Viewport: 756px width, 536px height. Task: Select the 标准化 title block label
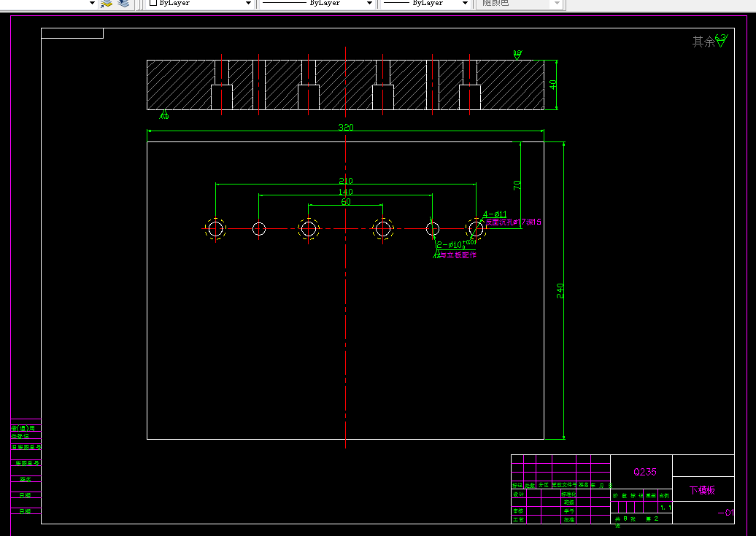click(x=569, y=494)
